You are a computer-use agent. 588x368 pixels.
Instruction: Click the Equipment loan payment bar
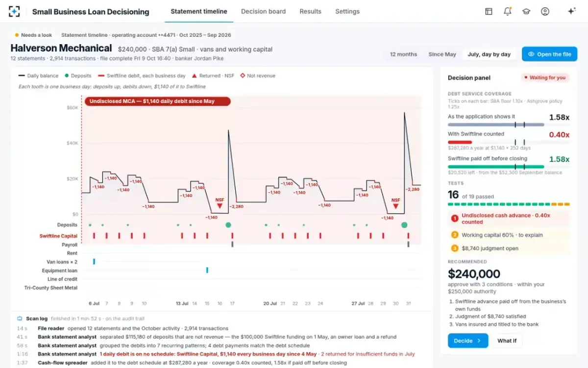click(x=207, y=270)
